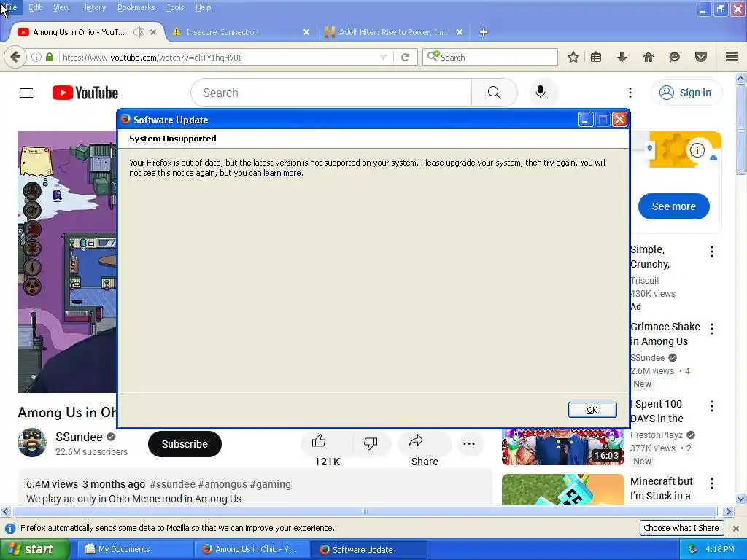Search with voice microphone icon
The height and width of the screenshot is (560, 747).
[541, 92]
